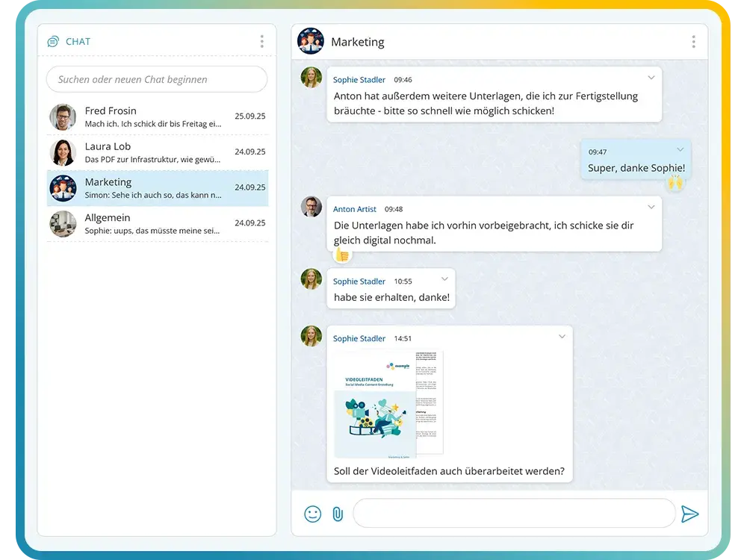747x560 pixels.
Task: Click the raised hands reaction on own message
Action: pos(675,182)
